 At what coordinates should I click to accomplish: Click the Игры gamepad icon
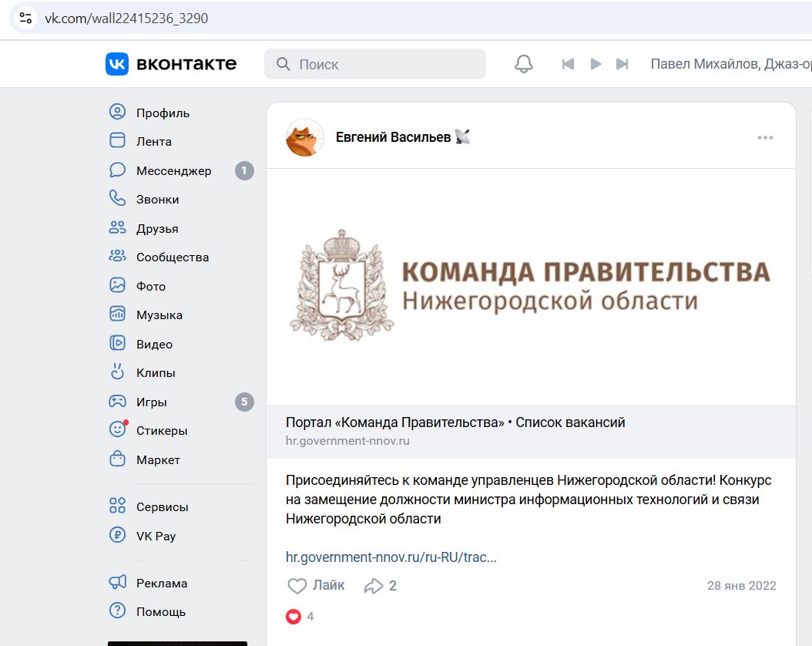(118, 401)
